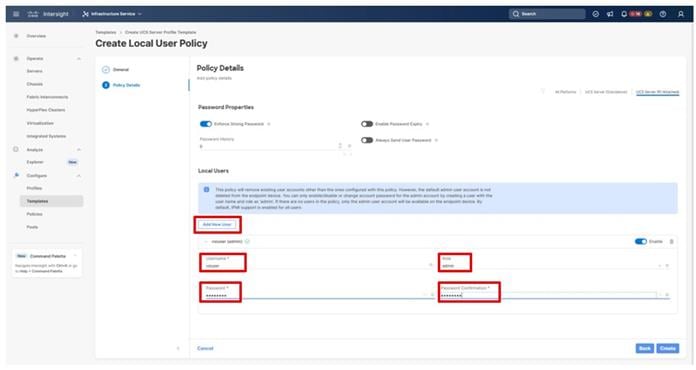Open the user profile icon
The height and width of the screenshot is (370, 696).
680,14
